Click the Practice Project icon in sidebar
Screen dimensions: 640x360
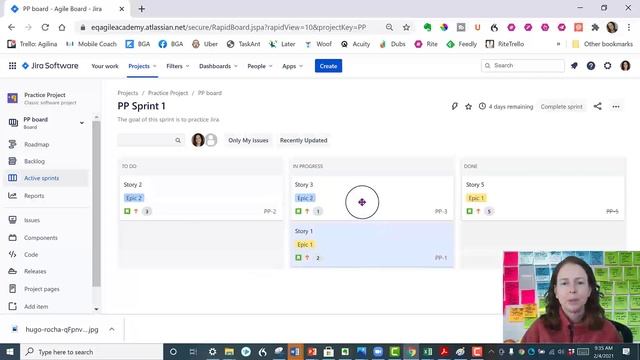coord(13,98)
